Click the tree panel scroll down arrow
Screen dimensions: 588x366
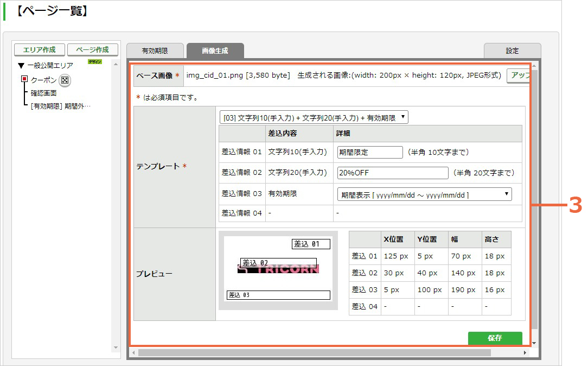(x=116, y=348)
